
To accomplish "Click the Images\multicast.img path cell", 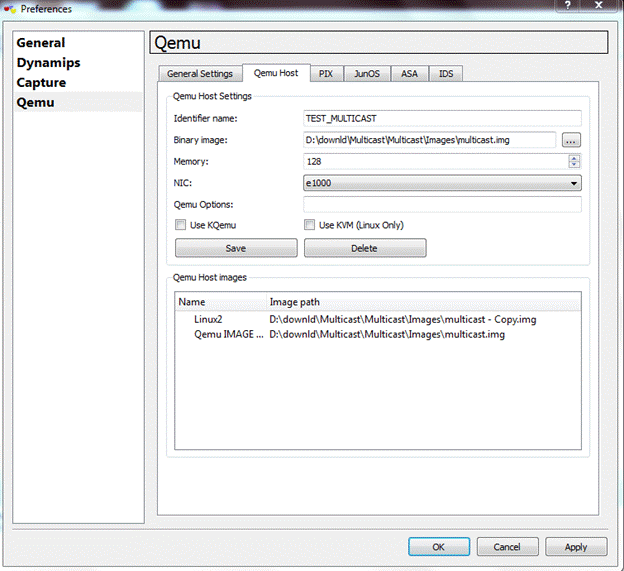I will click(387, 334).
